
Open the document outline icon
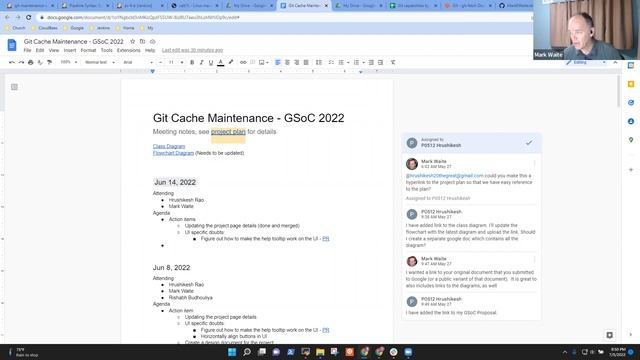[x=14, y=87]
